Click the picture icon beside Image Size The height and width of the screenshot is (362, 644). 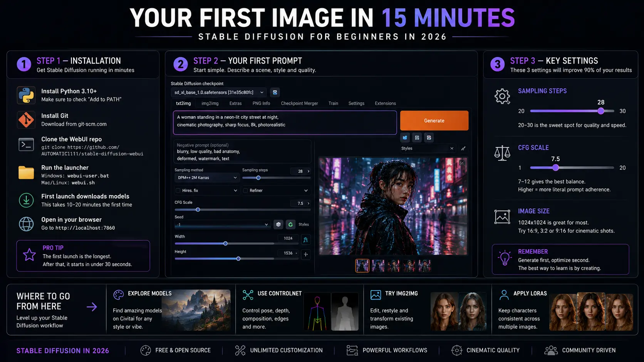[502, 217]
